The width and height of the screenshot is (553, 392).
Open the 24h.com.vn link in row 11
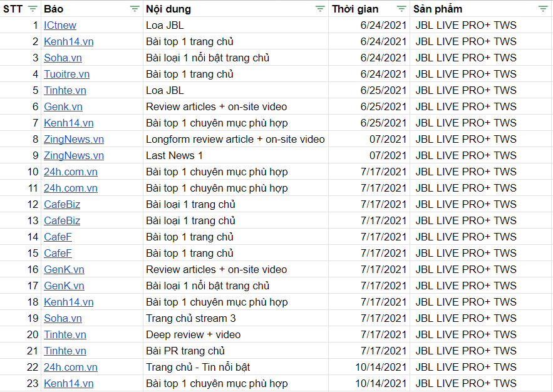pos(71,188)
